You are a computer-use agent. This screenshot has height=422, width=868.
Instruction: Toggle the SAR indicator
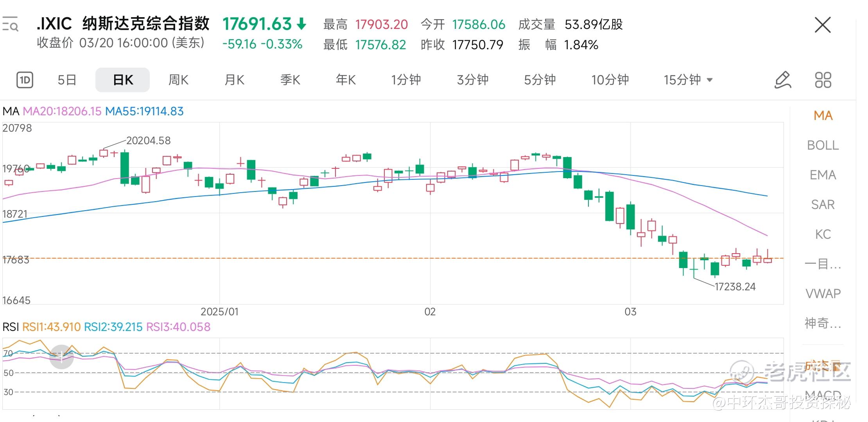[x=823, y=205]
